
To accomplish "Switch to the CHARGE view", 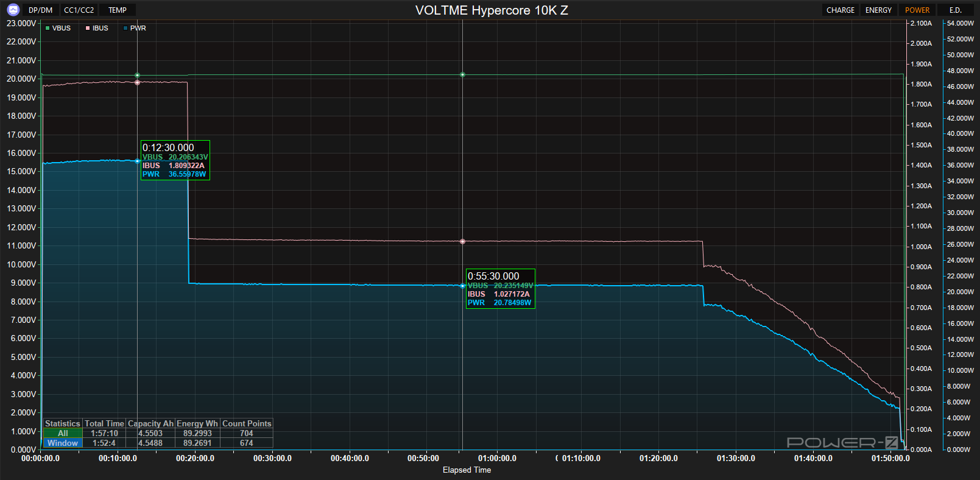I will 841,10.
